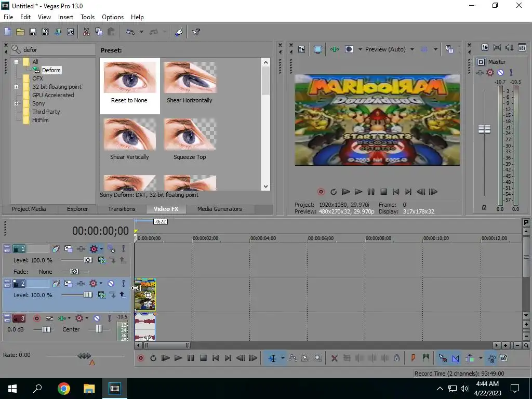
Task: Click the What's This help icon
Action: click(x=196, y=32)
